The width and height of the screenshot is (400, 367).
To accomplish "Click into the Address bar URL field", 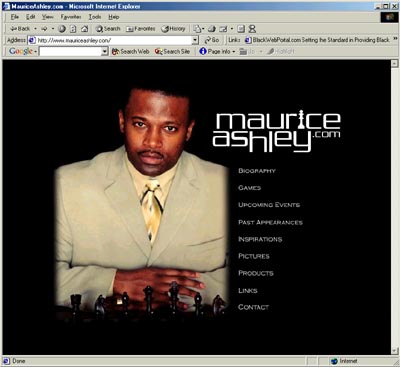I will click(110, 40).
